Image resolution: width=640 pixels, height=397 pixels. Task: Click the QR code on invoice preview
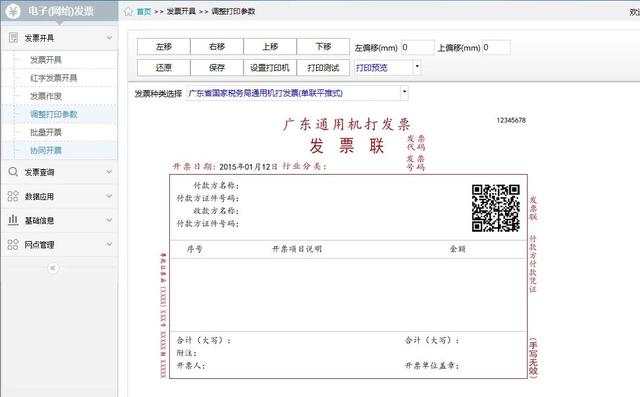(x=496, y=208)
